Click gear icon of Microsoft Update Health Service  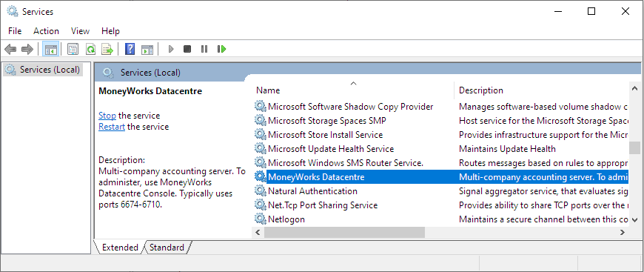coord(261,148)
